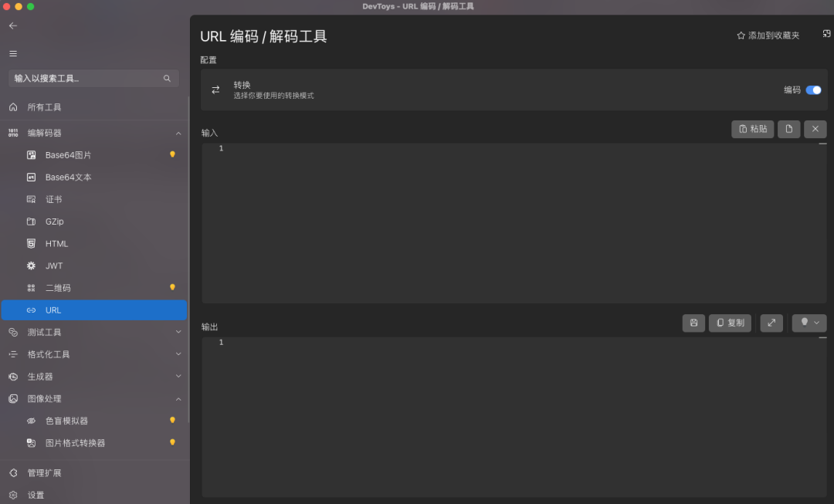This screenshot has height=504, width=834.
Task: Click the HTML shield icon
Action: tap(32, 243)
